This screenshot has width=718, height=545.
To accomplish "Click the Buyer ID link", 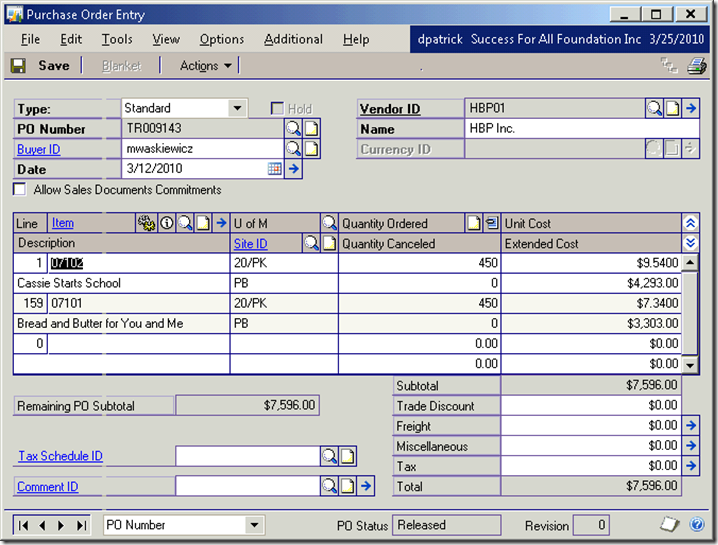I will coord(38,149).
